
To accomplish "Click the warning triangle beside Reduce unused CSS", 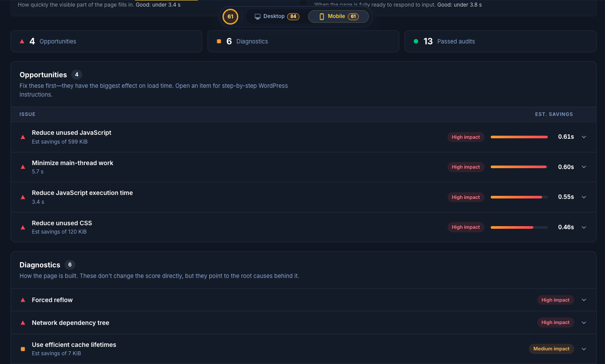I will point(23,227).
